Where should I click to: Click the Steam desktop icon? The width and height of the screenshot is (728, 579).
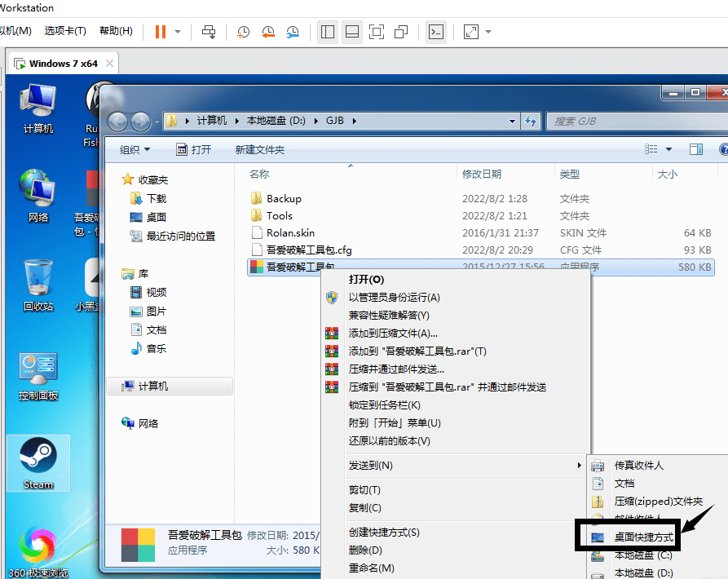38,463
